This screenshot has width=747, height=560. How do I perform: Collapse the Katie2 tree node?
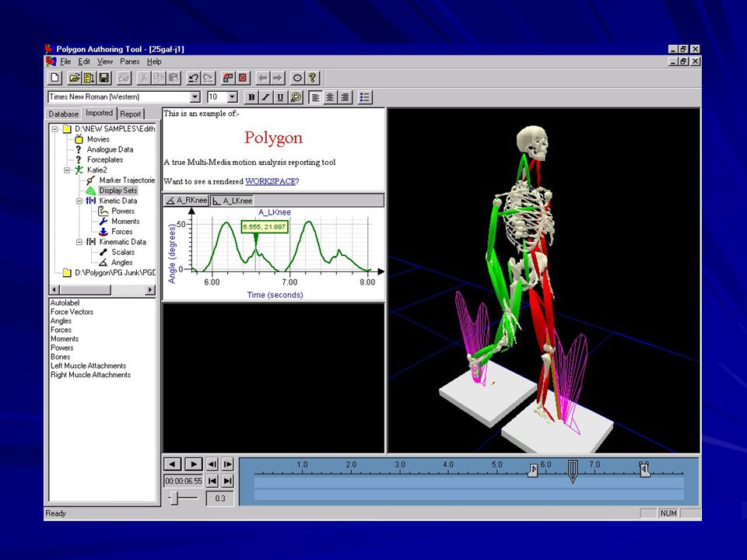67,170
